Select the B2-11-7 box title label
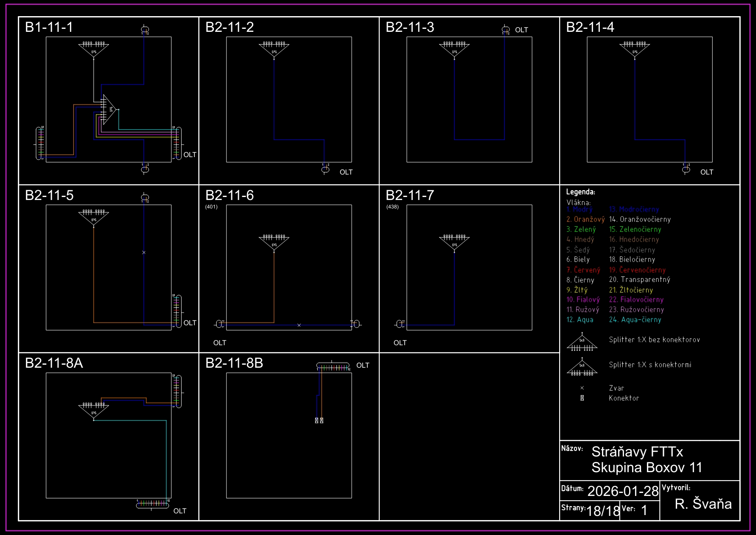Screen dimensions: 756x535 [x=410, y=195]
